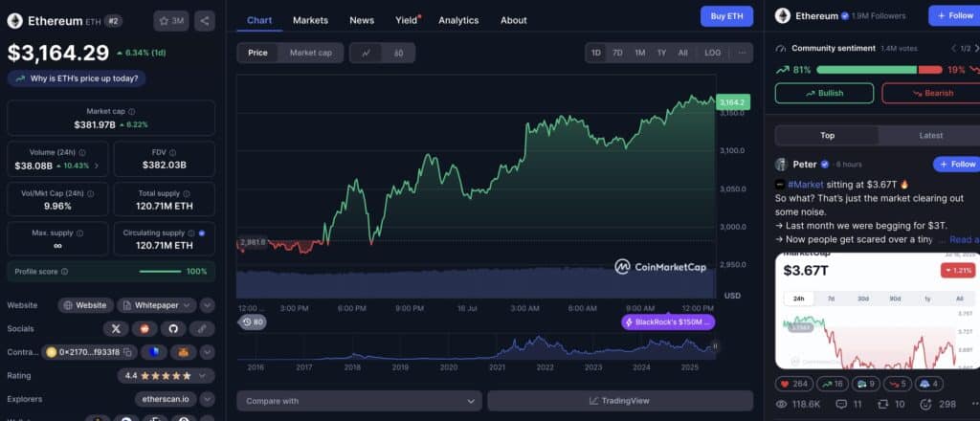
Task: Toggle LOG scale on the chart
Action: coord(712,53)
